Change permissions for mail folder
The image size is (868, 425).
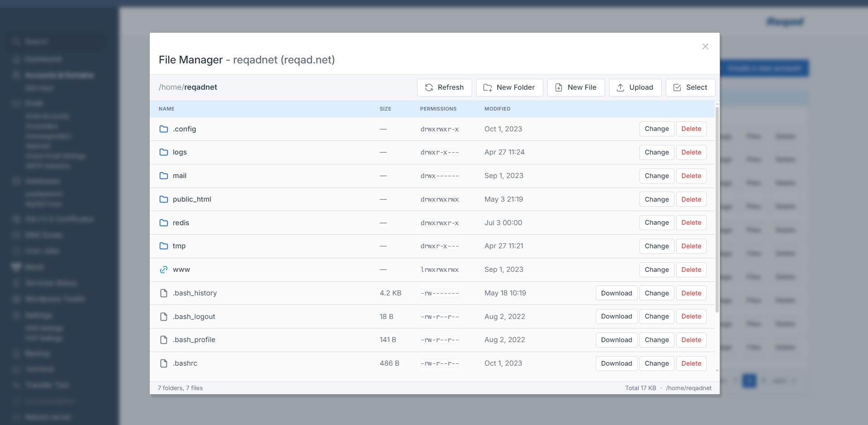click(x=657, y=176)
